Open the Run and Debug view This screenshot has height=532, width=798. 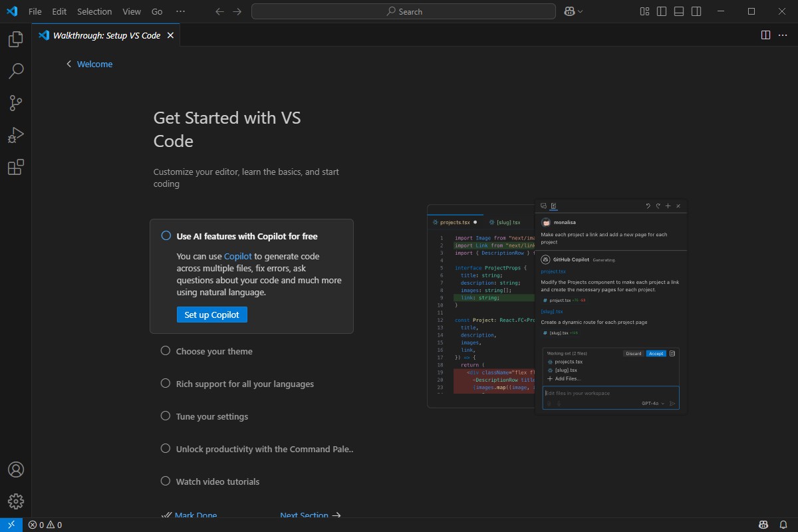[16, 135]
